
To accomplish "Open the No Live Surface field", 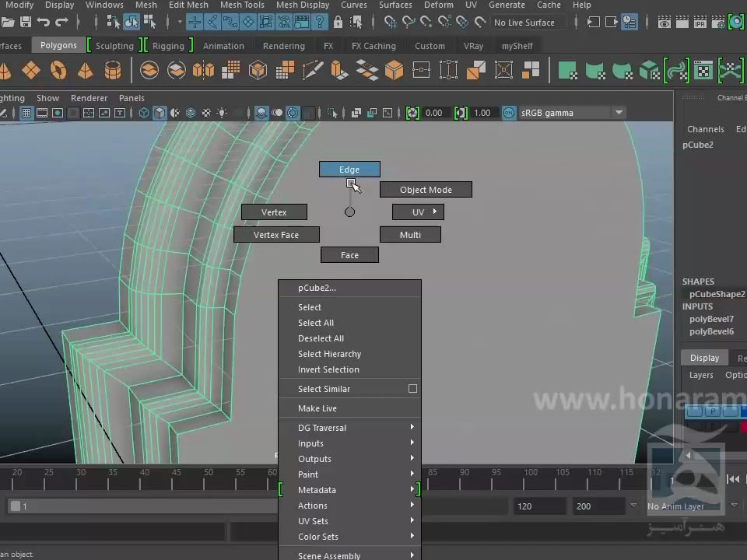I will pyautogui.click(x=528, y=23).
